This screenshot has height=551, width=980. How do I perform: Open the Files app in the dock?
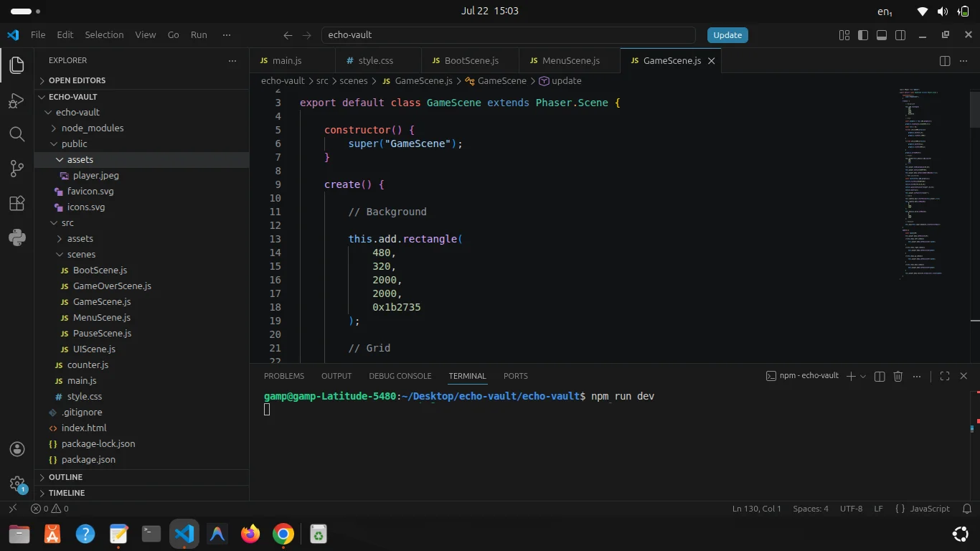(x=19, y=534)
